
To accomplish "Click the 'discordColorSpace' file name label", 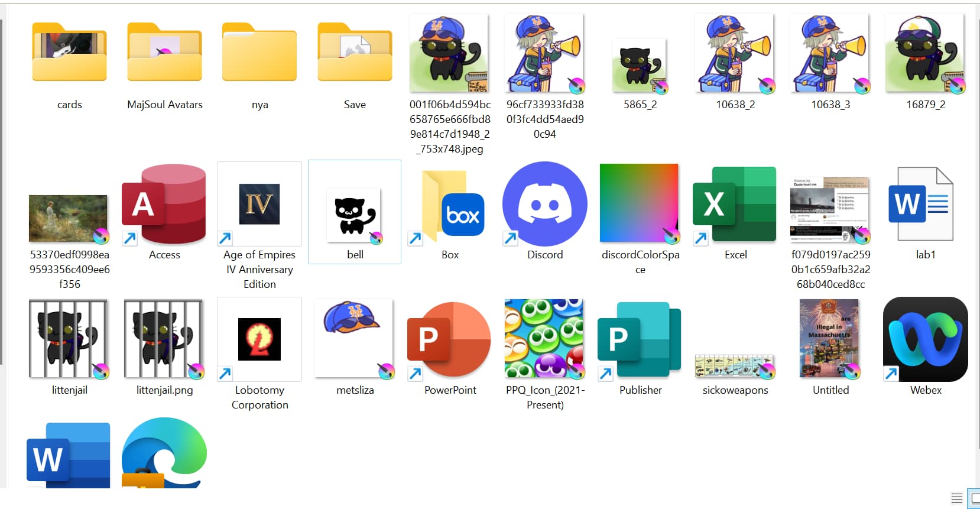I will pyautogui.click(x=640, y=262).
